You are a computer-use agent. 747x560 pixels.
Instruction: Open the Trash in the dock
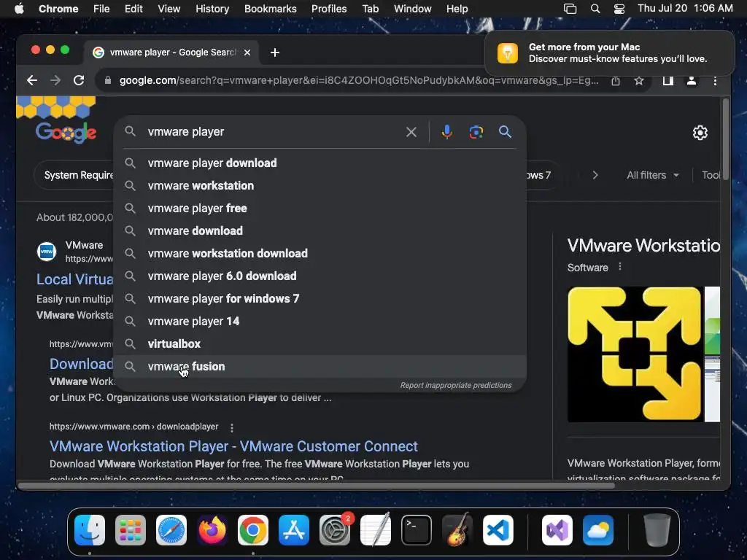tap(657, 530)
